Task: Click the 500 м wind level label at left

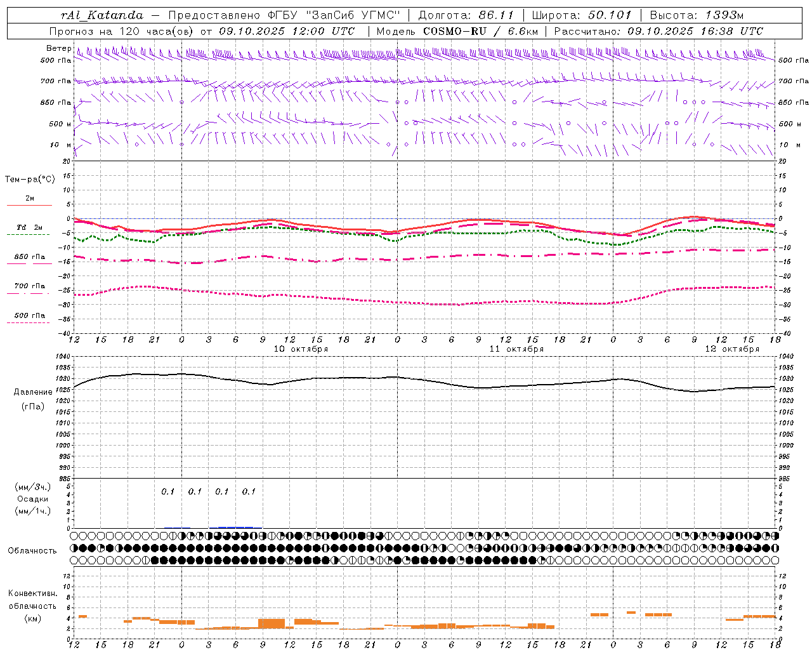Action: pos(60,124)
